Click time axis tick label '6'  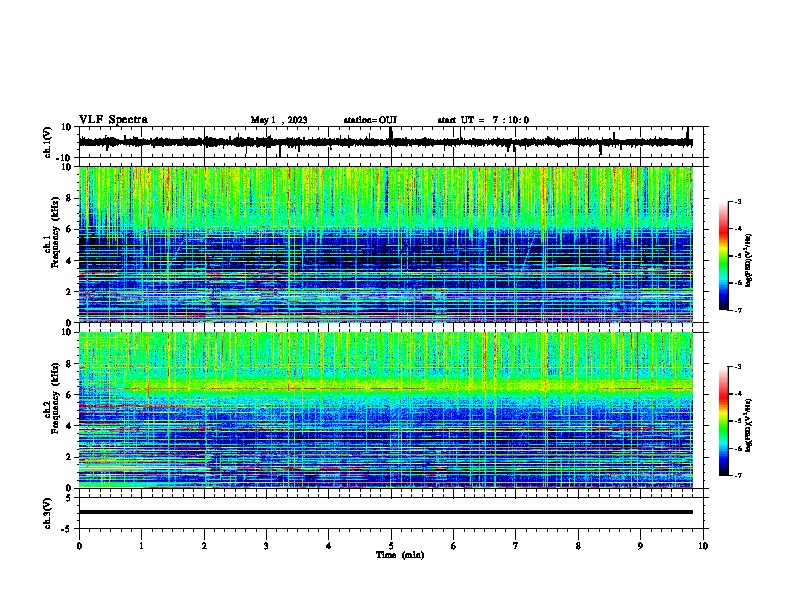coord(454,546)
